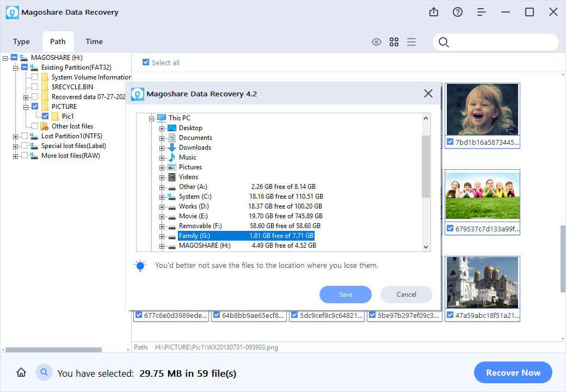Check the More lost files(RAW) checkbox
The width and height of the screenshot is (566, 392).
pos(24,155)
